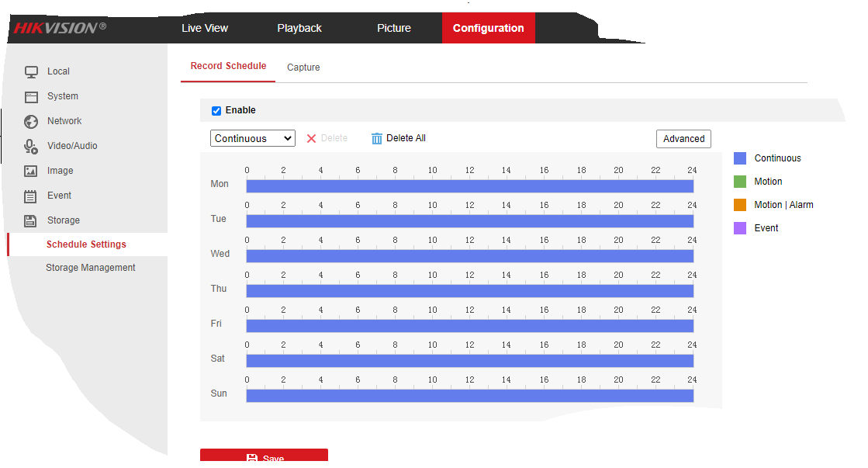Viewport: 868px width, 468px height.
Task: Go to the Playback page
Action: coord(299,28)
